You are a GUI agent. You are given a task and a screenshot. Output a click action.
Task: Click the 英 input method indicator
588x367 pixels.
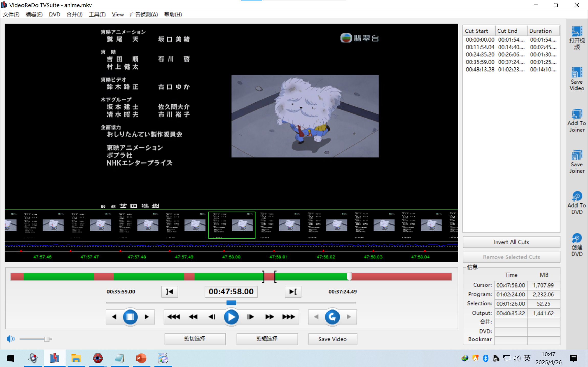tap(527, 358)
